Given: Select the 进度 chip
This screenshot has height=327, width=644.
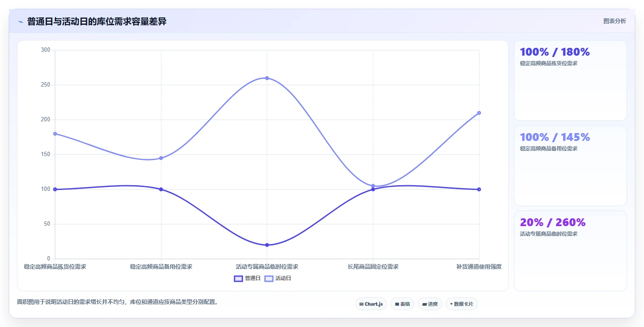Looking at the screenshot, I should 429,304.
